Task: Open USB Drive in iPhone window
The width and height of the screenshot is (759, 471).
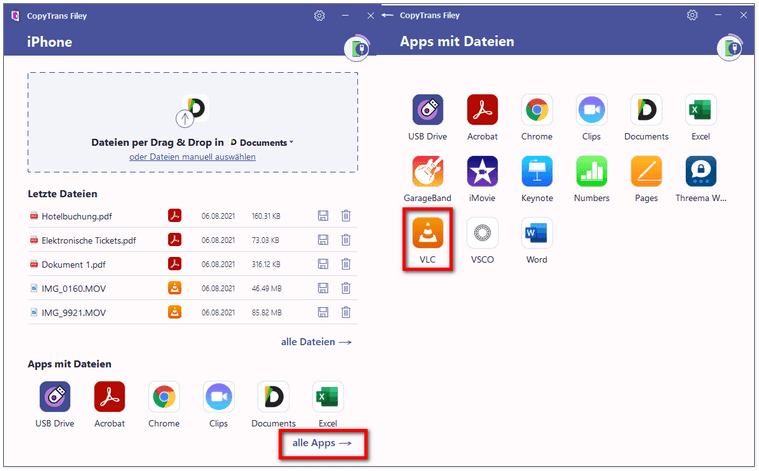Action: coord(55,397)
